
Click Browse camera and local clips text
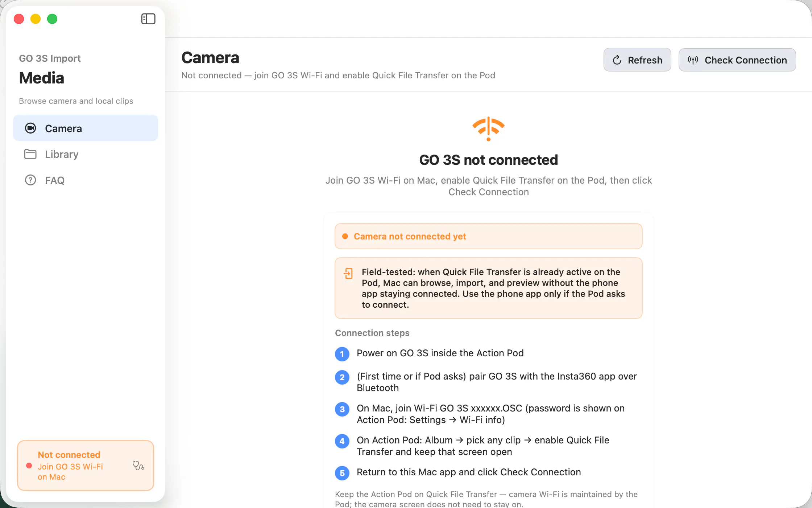(x=76, y=101)
